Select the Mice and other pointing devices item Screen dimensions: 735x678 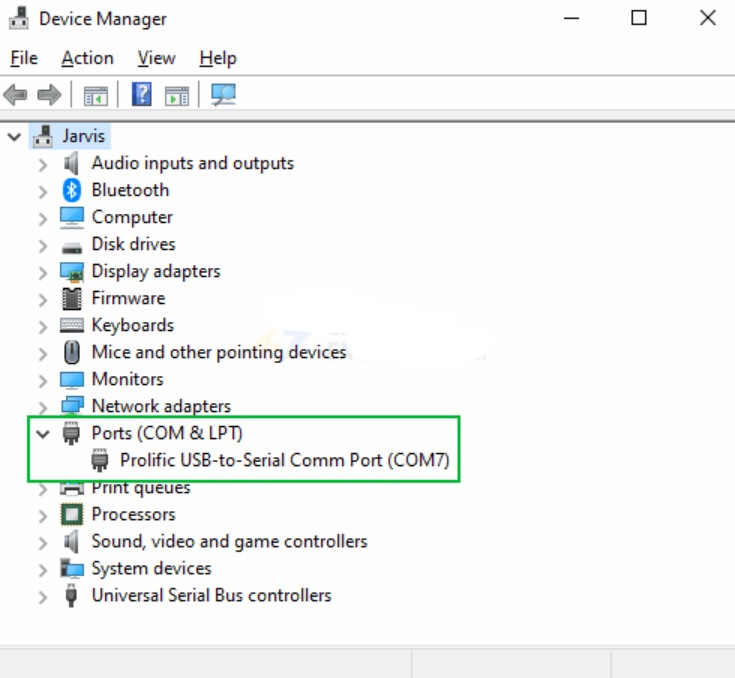(x=218, y=352)
